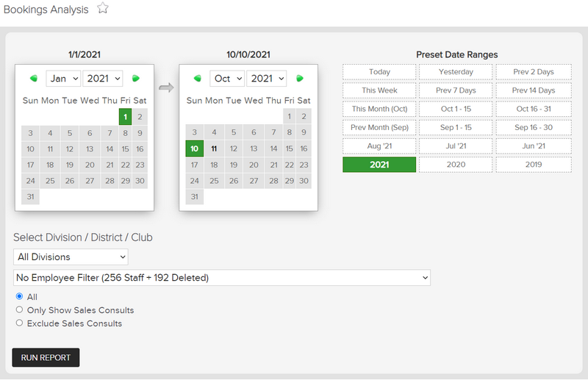Open start calendar 2021 year dropdown
This screenshot has height=380, width=588.
point(103,79)
